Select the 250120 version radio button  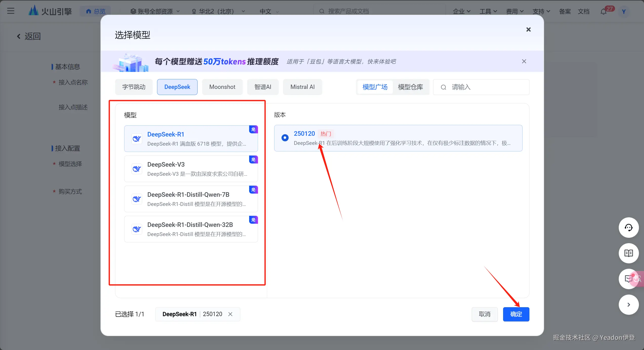coord(285,138)
